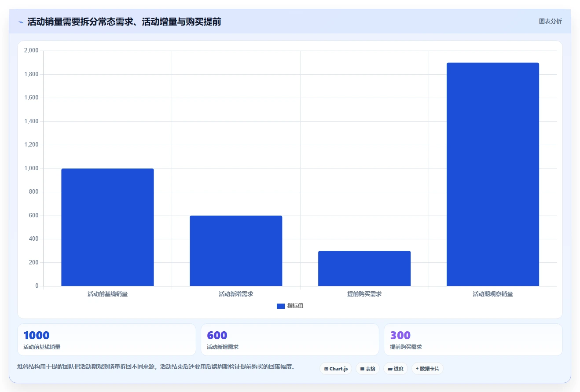Click 提前购买需求 label under the 300 card
Viewport: 580px width, 392px height.
pyautogui.click(x=406, y=347)
